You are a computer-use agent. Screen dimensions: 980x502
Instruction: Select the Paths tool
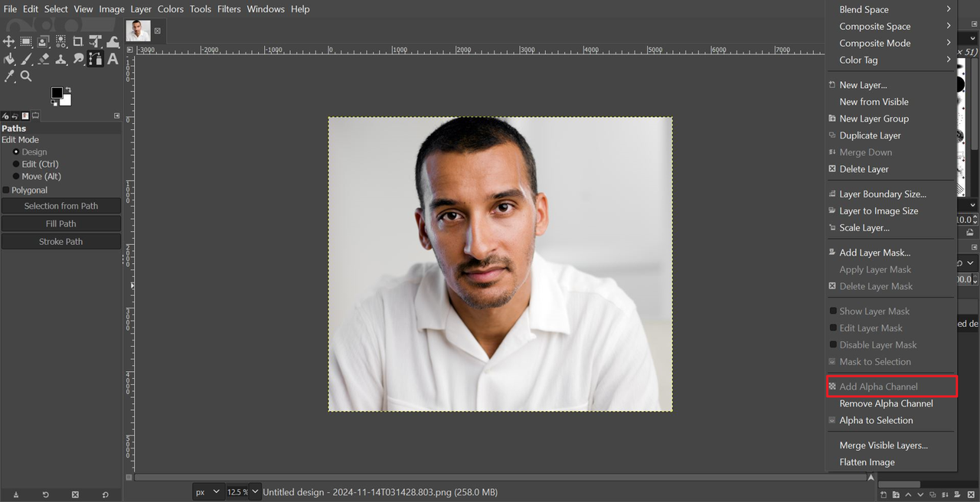point(95,59)
